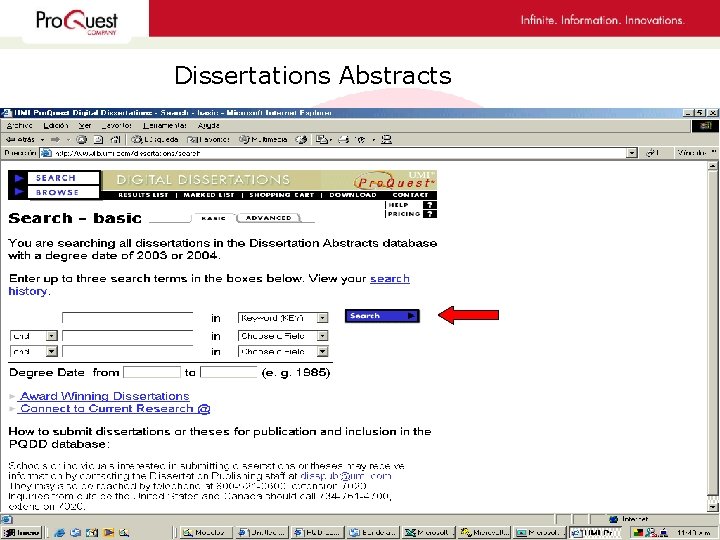Screen dimensions: 720x540
Task: Click the Degree Date 'from' field
Action: pyautogui.click(x=152, y=372)
